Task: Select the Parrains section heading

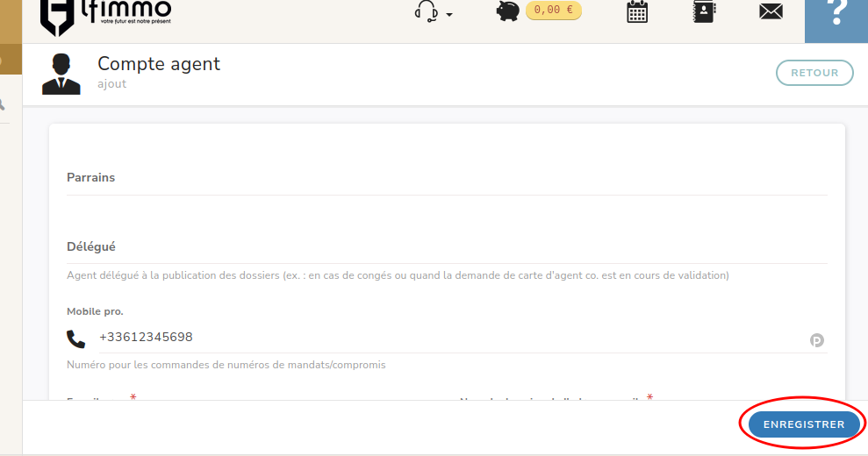Action: 91,178
